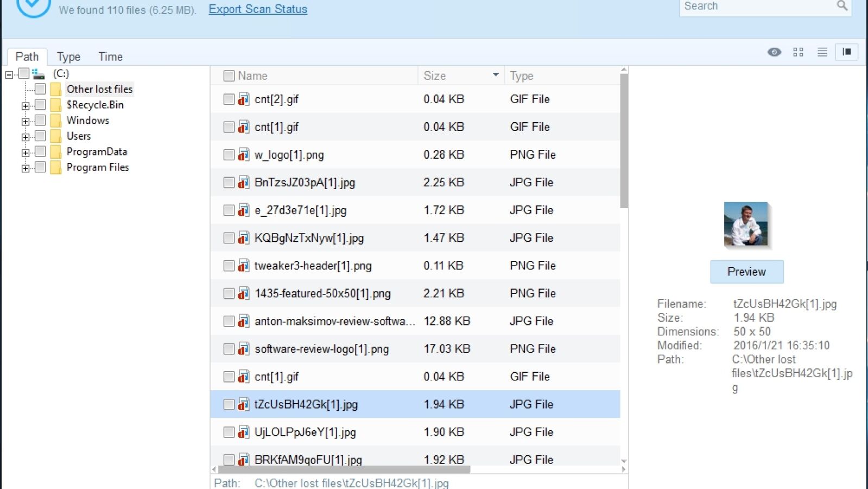Click the eye preview toggle icon
The image size is (868, 489).
[774, 52]
